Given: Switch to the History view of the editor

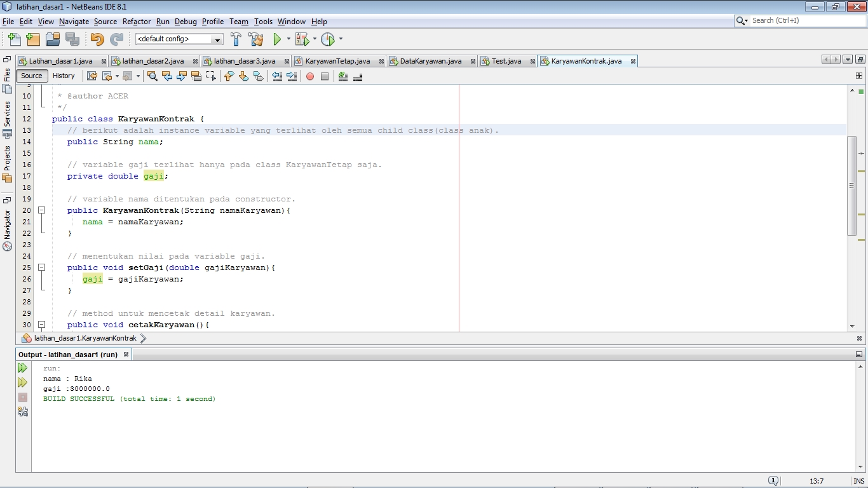Looking at the screenshot, I should [x=64, y=76].
